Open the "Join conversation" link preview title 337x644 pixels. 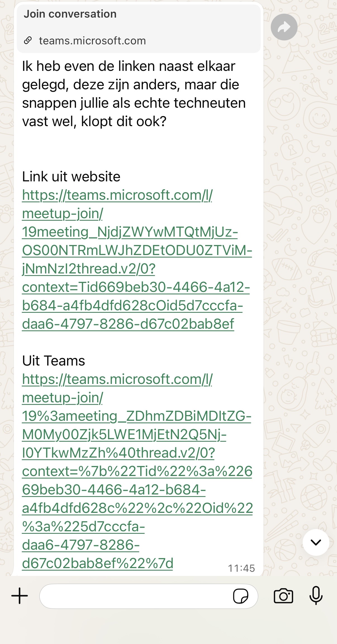[70, 14]
